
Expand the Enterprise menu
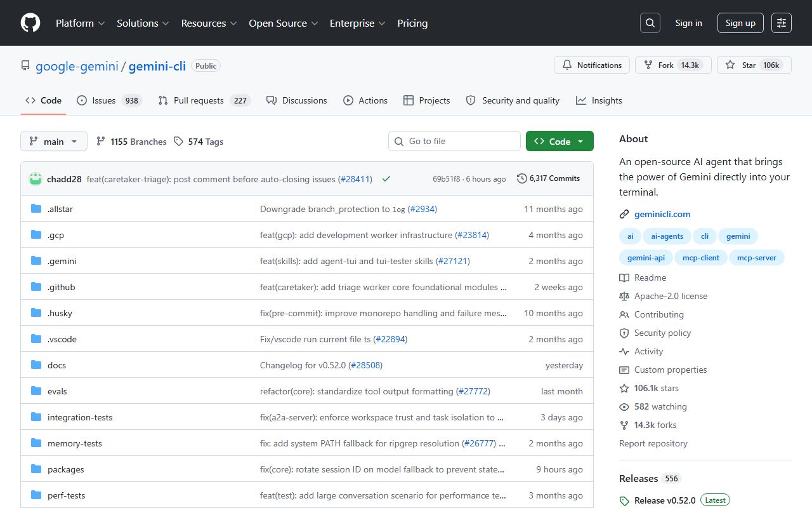click(x=357, y=23)
